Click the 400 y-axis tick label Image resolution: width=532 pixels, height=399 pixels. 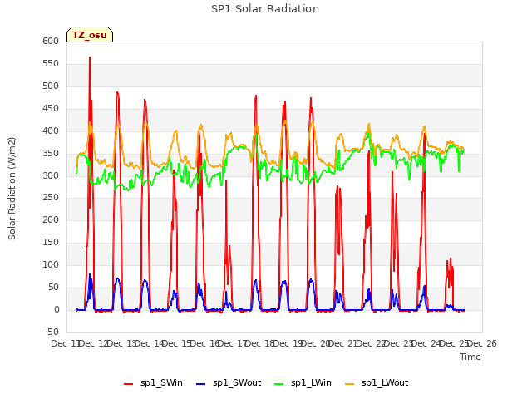51,131
